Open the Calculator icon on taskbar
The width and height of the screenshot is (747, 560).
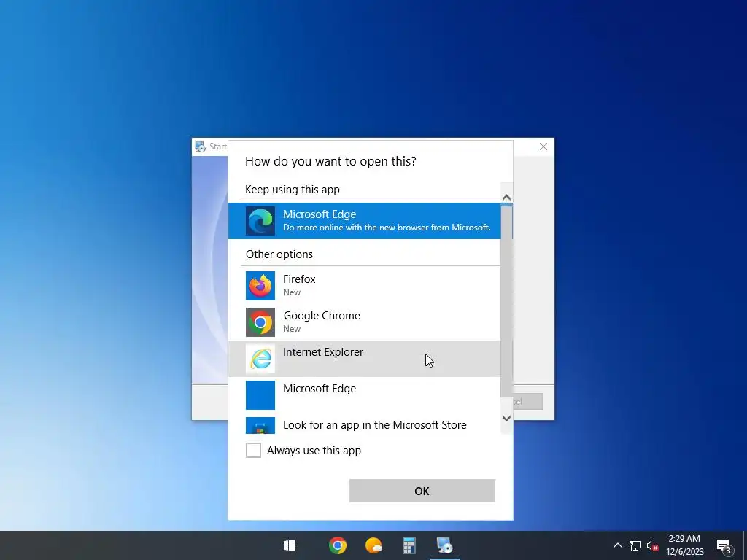(x=409, y=545)
